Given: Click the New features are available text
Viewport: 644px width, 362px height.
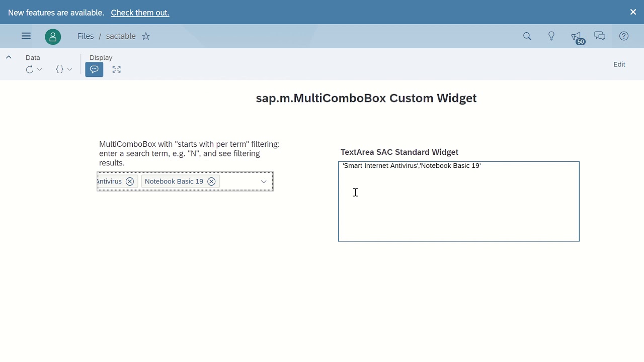Looking at the screenshot, I should click(56, 13).
